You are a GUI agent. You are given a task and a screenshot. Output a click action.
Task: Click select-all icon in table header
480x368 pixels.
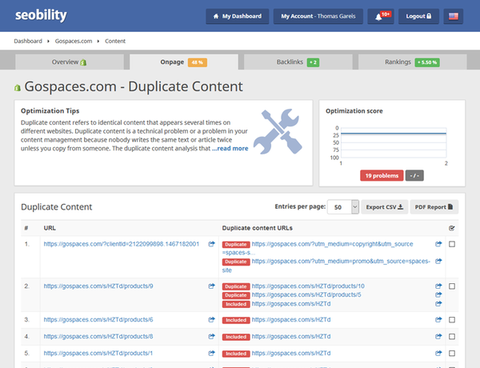452,228
